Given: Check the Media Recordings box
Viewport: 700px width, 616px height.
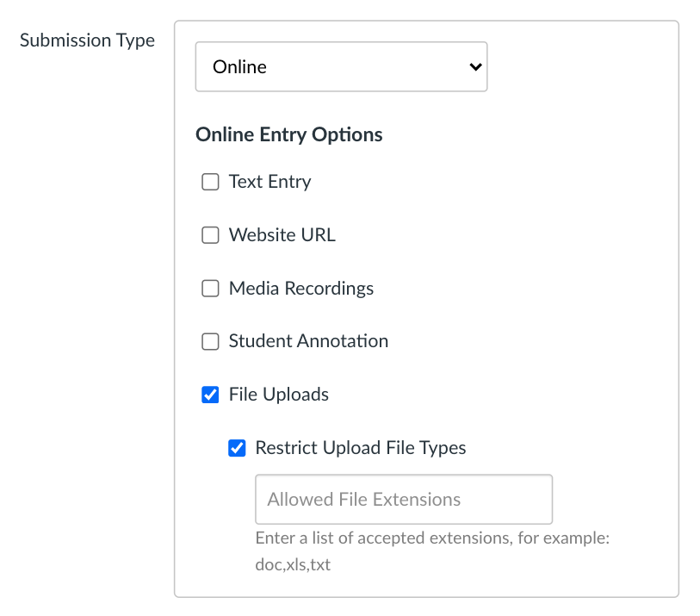Looking at the screenshot, I should (210, 289).
